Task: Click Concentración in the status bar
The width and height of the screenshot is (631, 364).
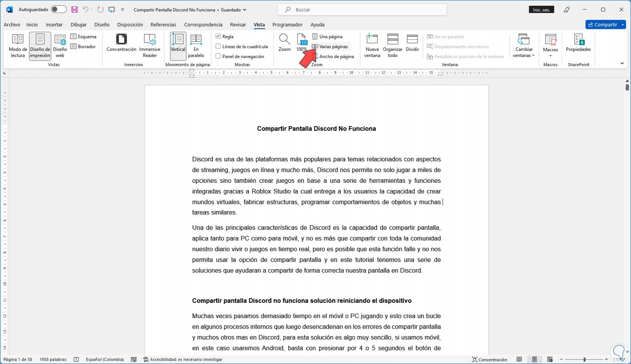Action: click(490, 359)
